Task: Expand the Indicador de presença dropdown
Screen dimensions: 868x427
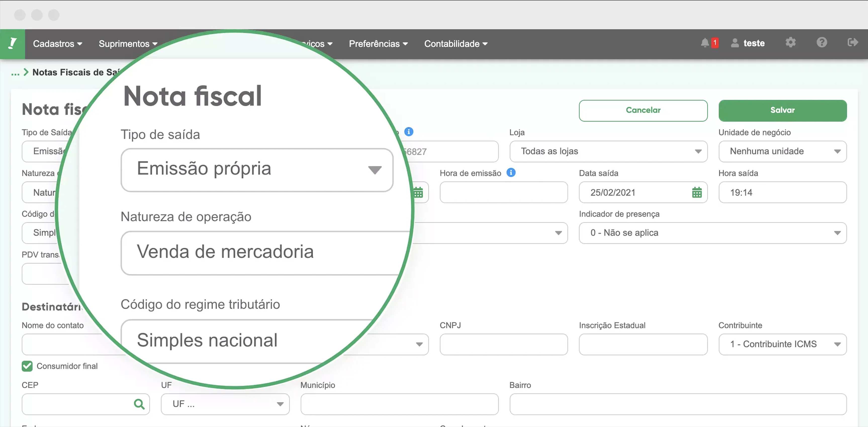Action: [712, 233]
